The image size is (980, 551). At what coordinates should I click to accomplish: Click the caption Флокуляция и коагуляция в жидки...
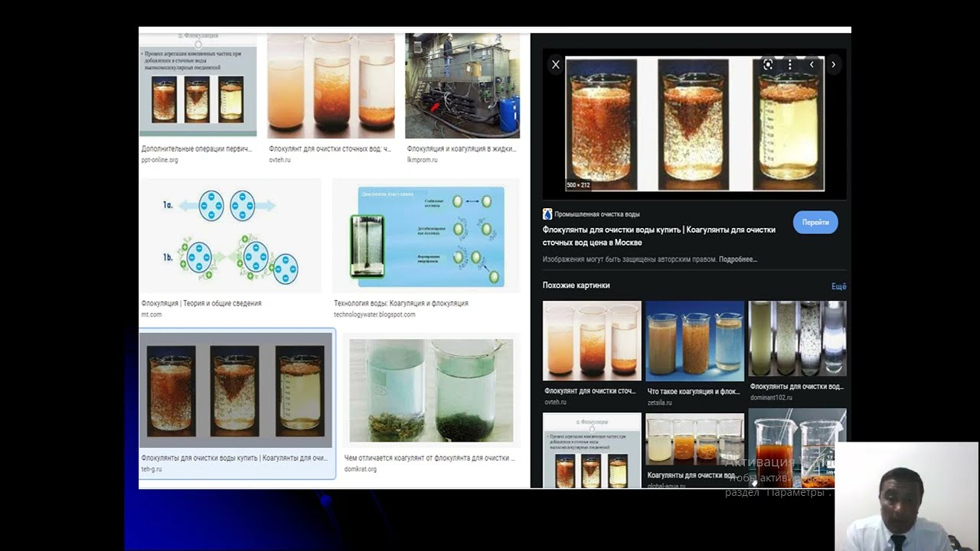click(463, 149)
